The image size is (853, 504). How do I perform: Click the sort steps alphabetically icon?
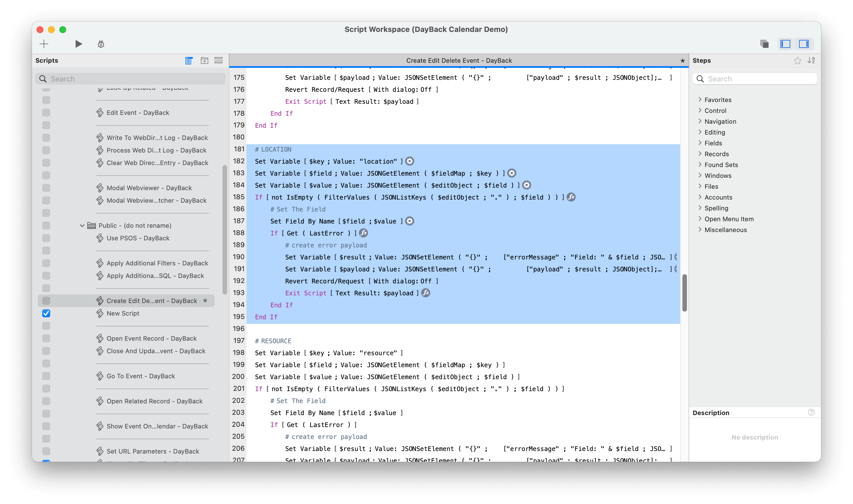[x=811, y=60]
